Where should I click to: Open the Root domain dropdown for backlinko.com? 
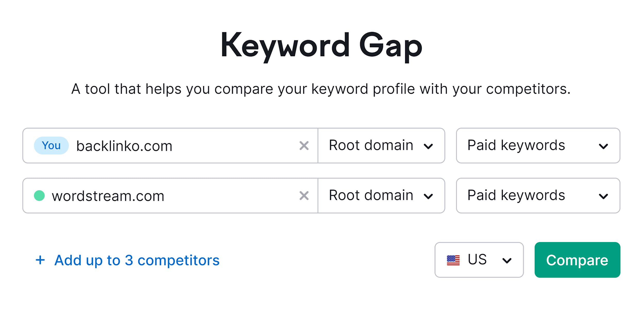[x=381, y=145]
